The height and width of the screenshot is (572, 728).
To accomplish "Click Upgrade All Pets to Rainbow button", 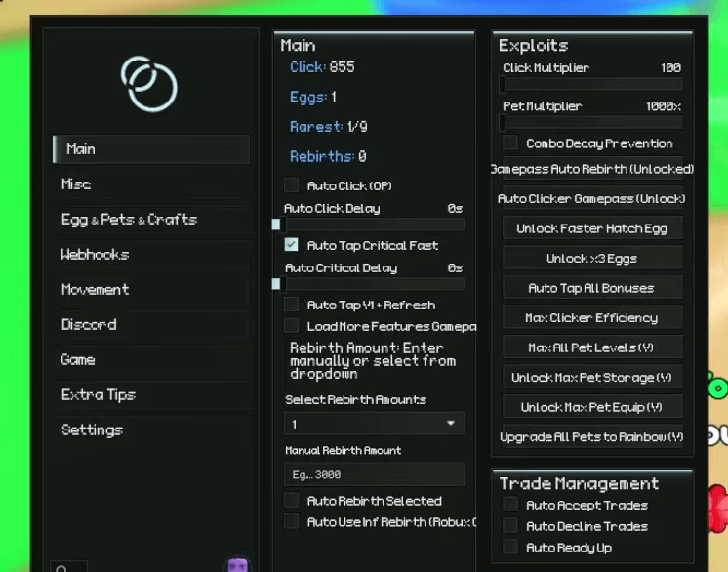I will pos(592,437).
